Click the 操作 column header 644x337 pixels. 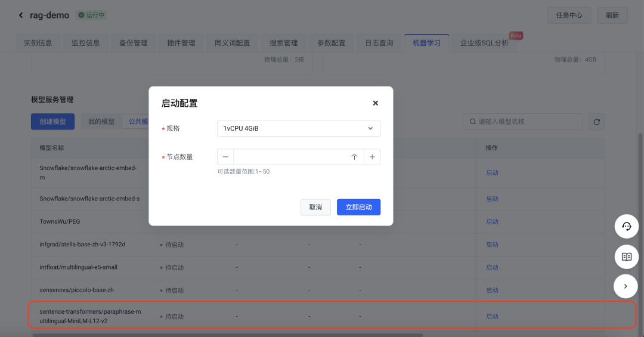click(491, 148)
